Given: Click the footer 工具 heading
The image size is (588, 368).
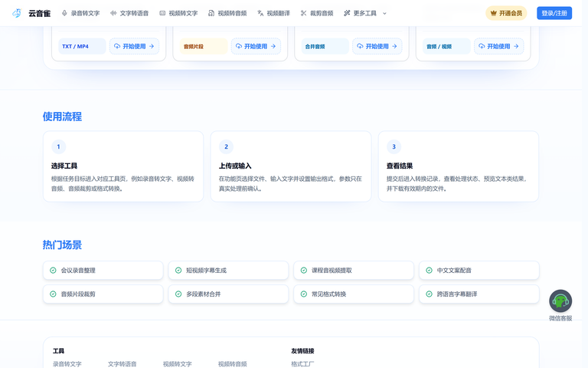Looking at the screenshot, I should [58, 350].
